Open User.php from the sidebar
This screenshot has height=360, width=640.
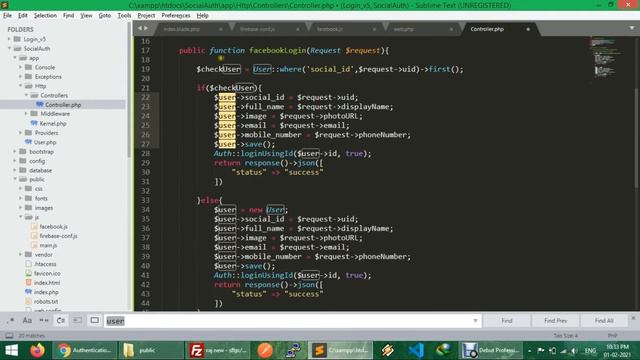[45, 142]
